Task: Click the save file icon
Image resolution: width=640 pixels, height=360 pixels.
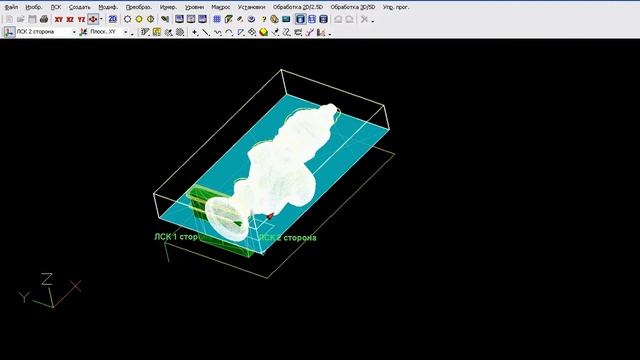Action: [x=32, y=19]
